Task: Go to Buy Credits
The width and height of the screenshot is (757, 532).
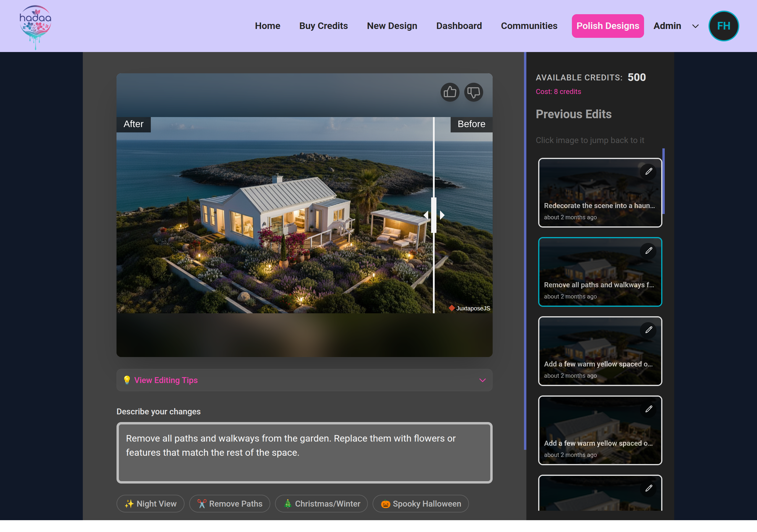Action: 323,26
